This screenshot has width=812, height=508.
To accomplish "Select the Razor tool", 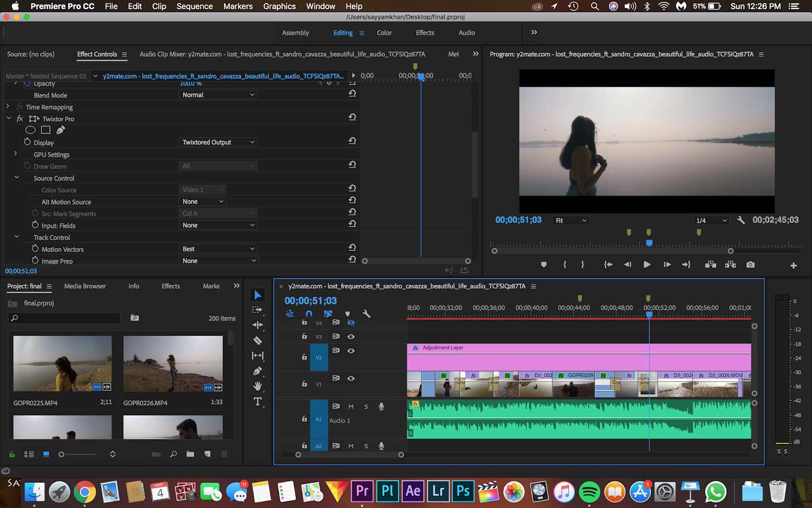I will click(257, 340).
